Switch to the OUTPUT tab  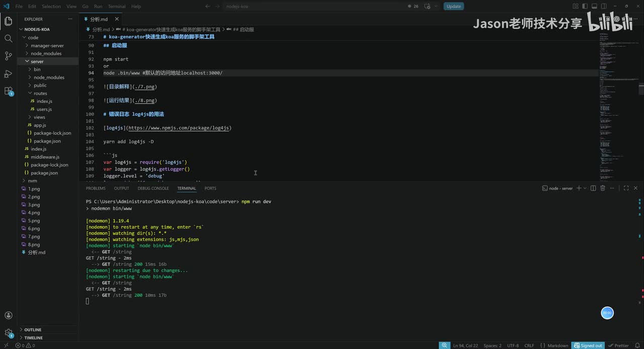[121, 188]
